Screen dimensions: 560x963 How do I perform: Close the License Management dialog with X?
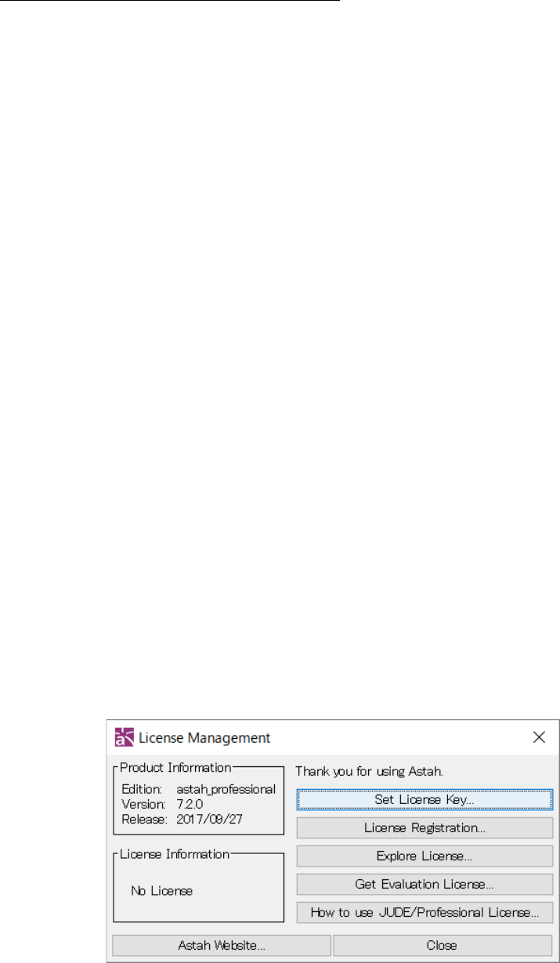[539, 737]
